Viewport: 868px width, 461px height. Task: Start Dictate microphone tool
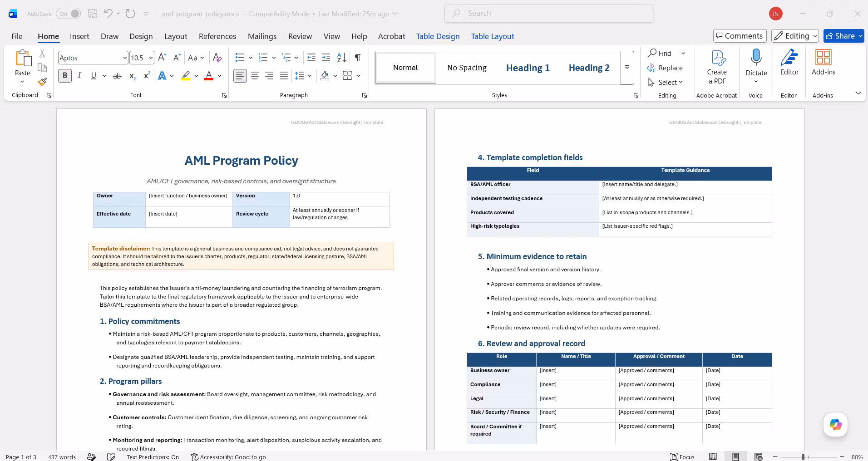pyautogui.click(x=756, y=66)
